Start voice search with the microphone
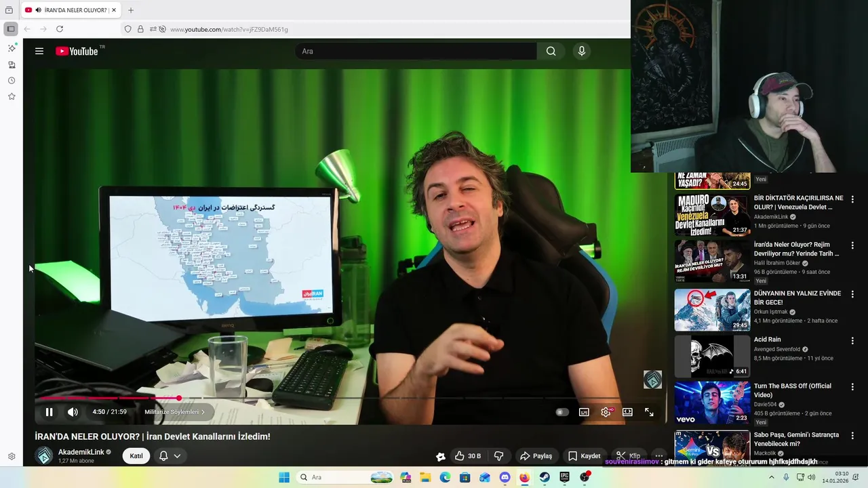Viewport: 868px width, 488px height. coord(581,51)
